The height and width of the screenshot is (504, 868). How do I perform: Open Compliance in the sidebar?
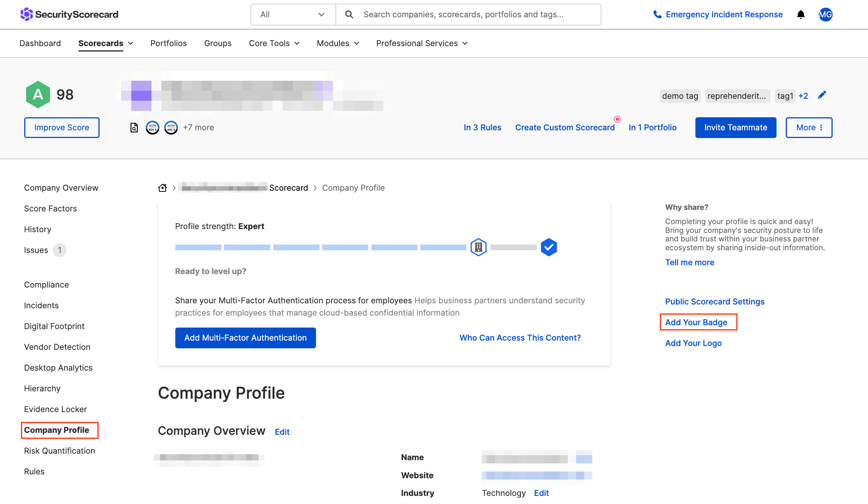[47, 284]
